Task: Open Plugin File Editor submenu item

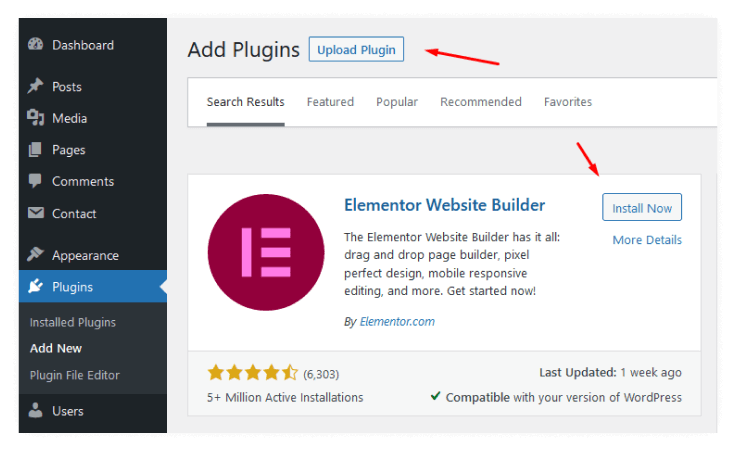Action: pos(75,375)
